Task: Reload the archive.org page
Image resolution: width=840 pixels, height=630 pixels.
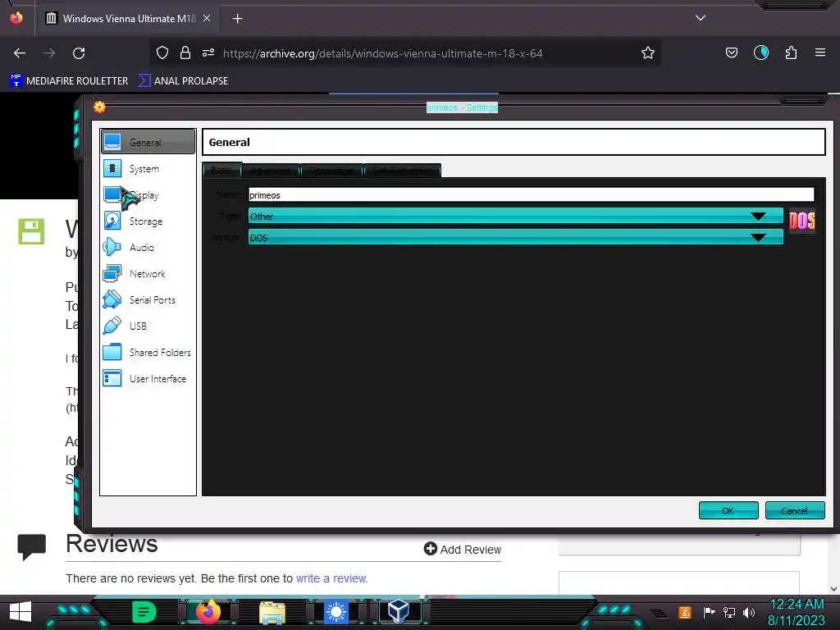Action: tap(79, 53)
